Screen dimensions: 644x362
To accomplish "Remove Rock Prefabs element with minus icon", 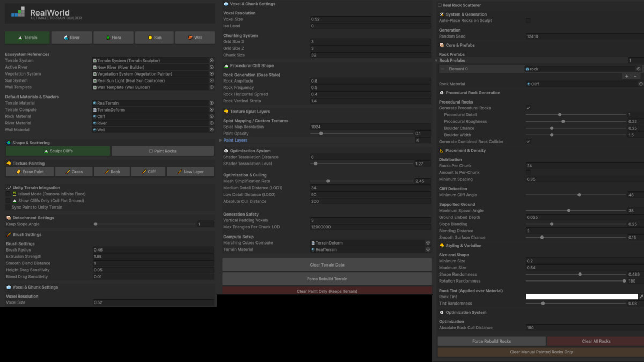I will coord(635,76).
